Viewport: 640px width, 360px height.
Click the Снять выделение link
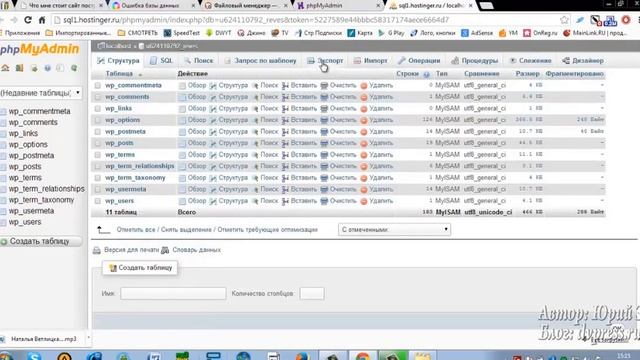click(x=186, y=230)
